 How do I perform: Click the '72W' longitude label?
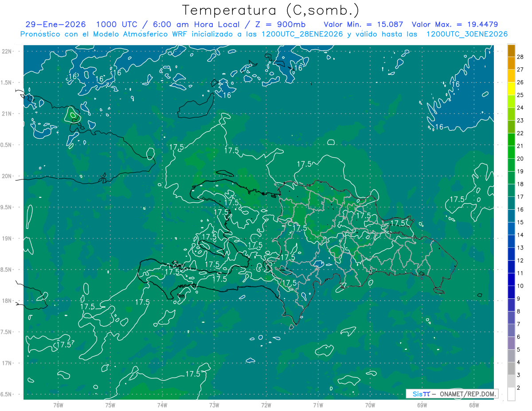point(266,405)
